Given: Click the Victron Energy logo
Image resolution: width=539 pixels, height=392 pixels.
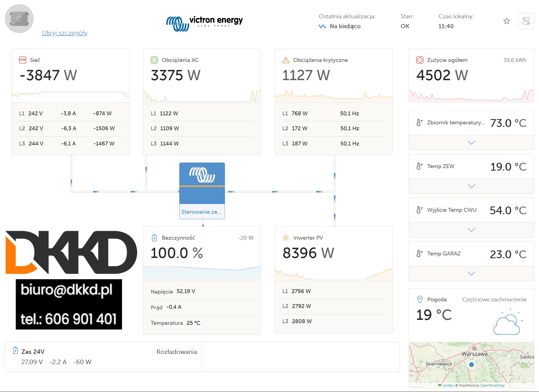Looking at the screenshot, I should (204, 23).
